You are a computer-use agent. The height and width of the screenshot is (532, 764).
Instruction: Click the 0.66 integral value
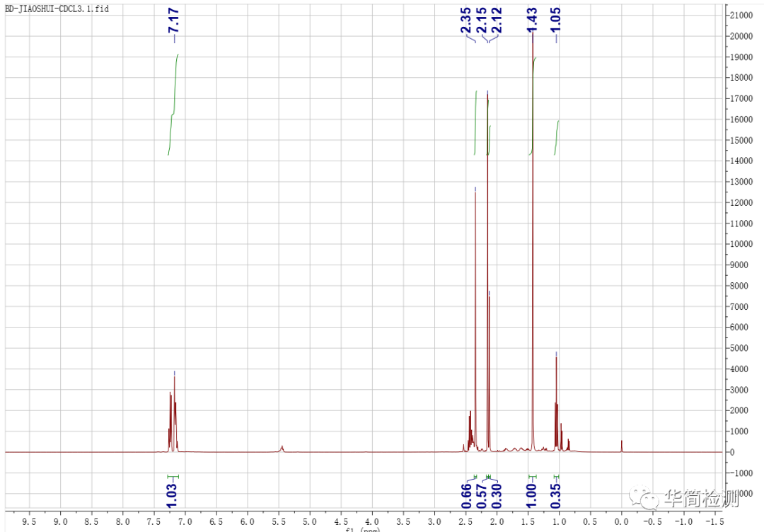[467, 495]
